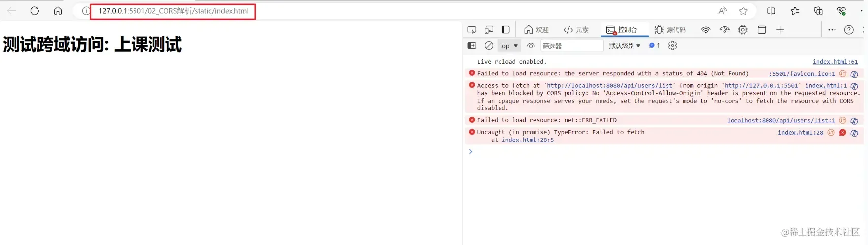Viewport: 868px width, 245px height.
Task: Click 'Failed to load resource: net::ERR_FAILED' text
Action: [547, 120]
